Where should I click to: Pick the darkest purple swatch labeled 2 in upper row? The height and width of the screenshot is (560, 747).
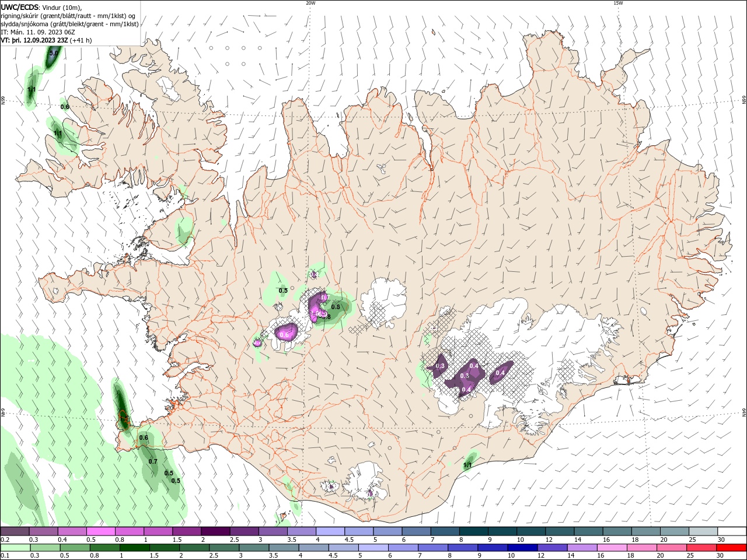click(x=215, y=531)
